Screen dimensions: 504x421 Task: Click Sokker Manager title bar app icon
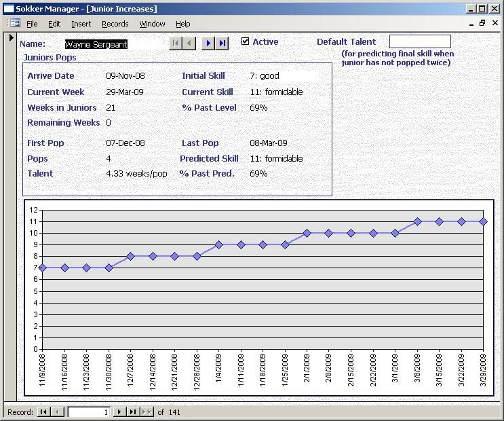click(7, 8)
